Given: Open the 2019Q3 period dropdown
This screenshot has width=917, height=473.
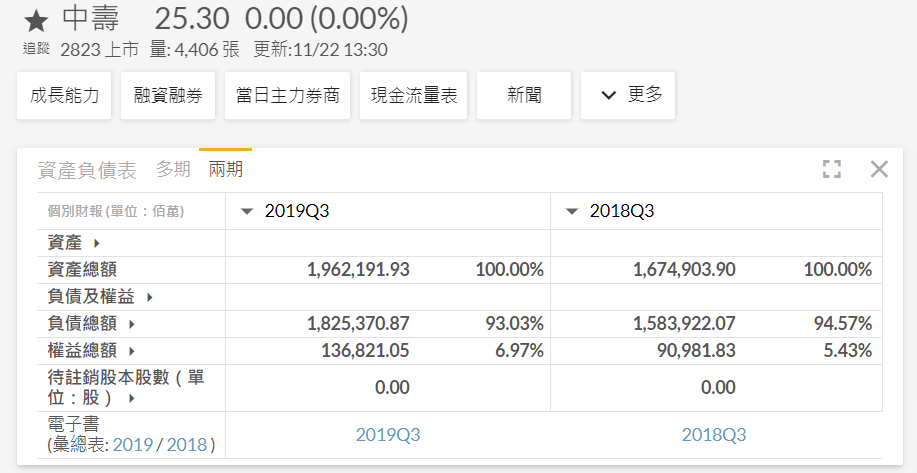Looking at the screenshot, I should [247, 211].
